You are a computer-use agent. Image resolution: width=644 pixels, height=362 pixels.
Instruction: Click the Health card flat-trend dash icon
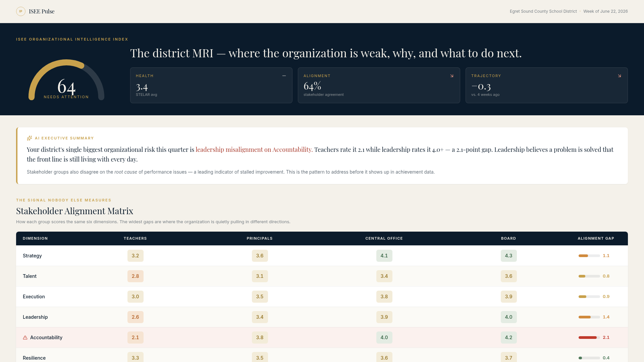tap(284, 76)
